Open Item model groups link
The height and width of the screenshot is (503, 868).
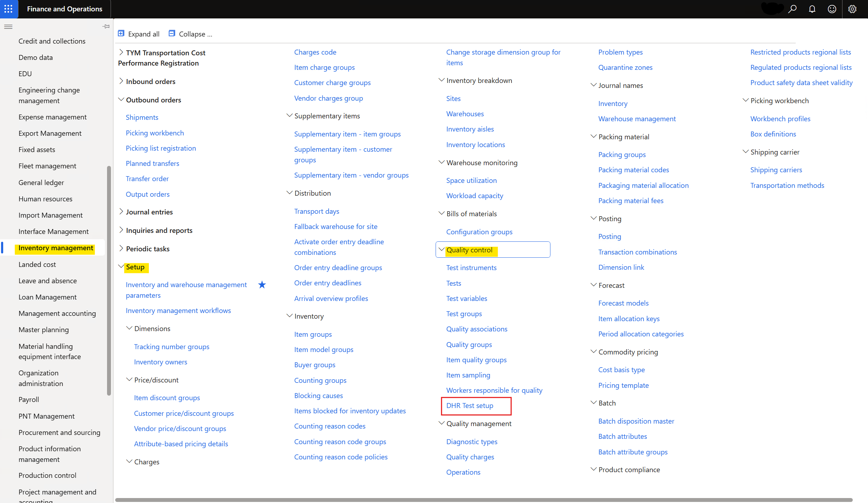pos(324,350)
